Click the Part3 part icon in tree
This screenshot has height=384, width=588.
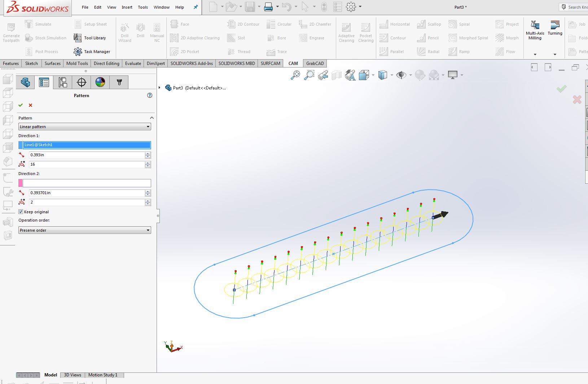pyautogui.click(x=168, y=88)
